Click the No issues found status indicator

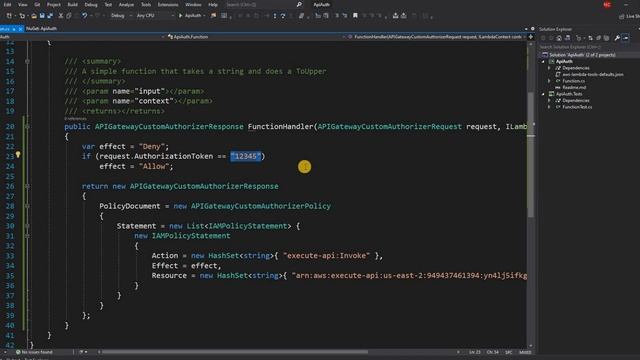(34, 352)
